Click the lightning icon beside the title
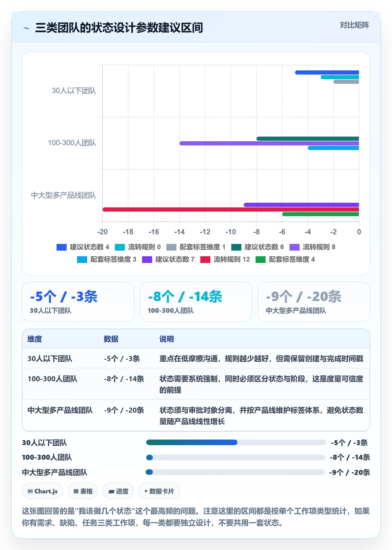 click(x=27, y=28)
